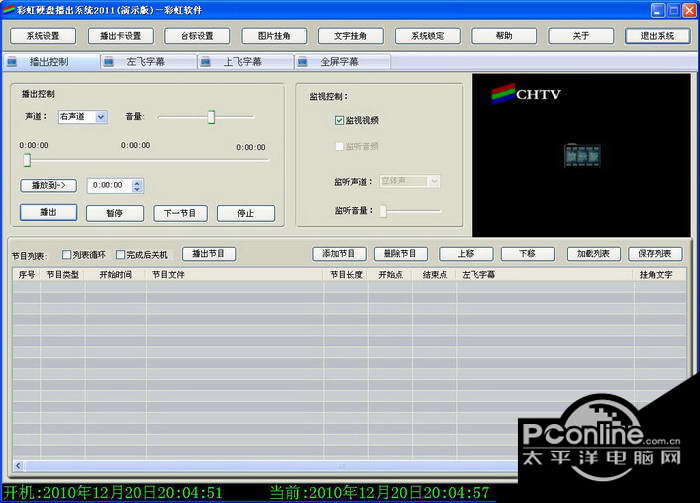Click the 删除节目 delete program button
The image size is (700, 503).
(401, 254)
